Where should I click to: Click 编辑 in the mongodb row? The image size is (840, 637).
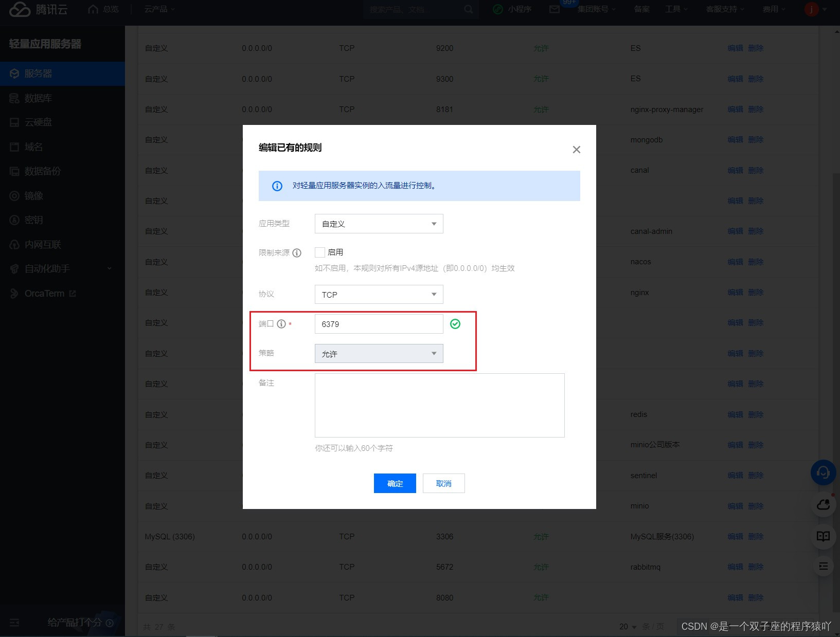pyautogui.click(x=735, y=140)
